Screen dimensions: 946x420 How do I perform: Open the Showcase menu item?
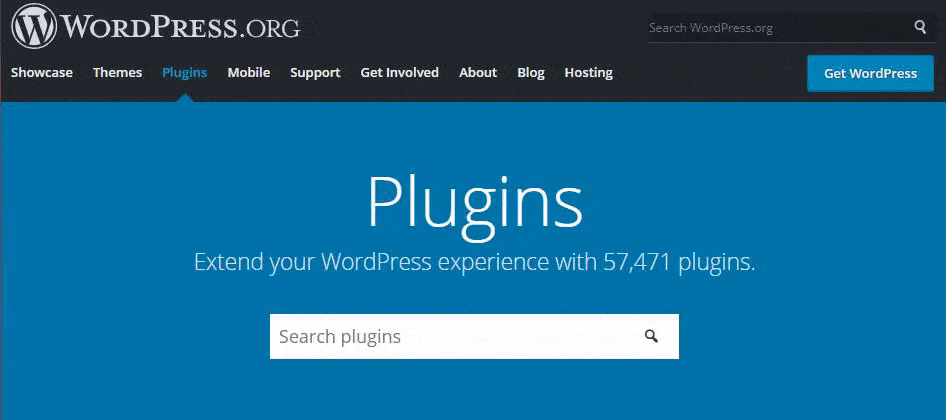click(x=42, y=73)
